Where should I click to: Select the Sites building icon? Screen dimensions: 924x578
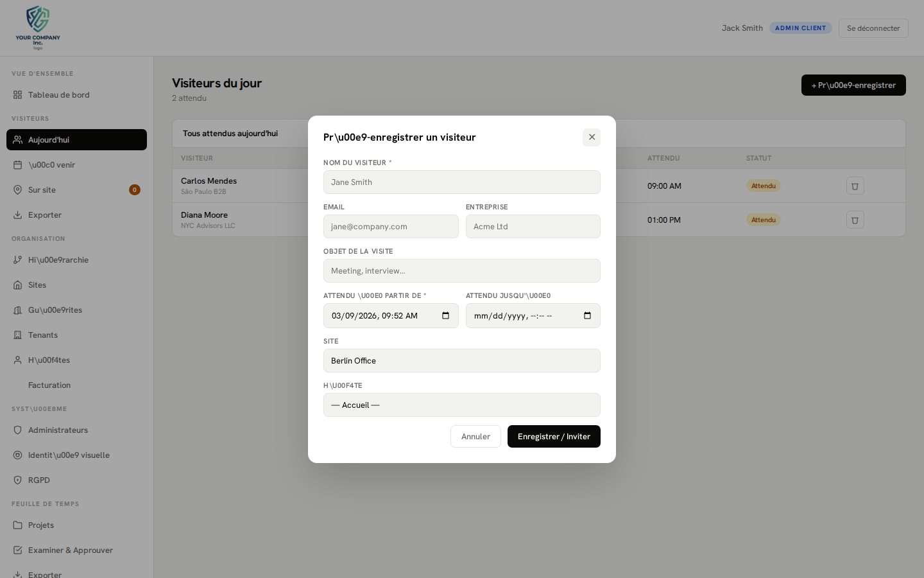[x=18, y=285]
